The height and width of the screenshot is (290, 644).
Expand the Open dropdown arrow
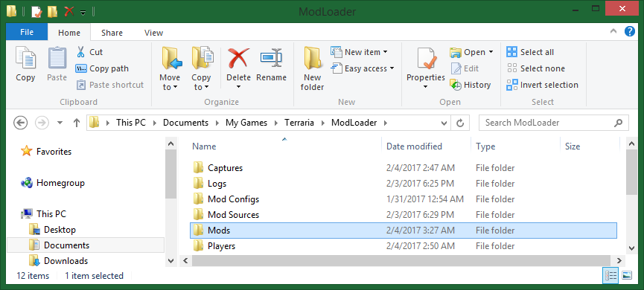tap(491, 52)
